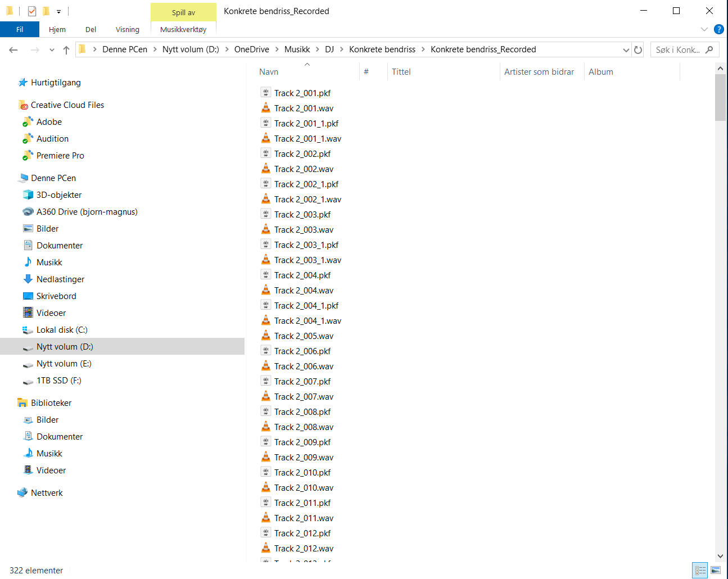
Task: Click the VLC cone icon of Track 2_001.wav
Action: point(266,108)
